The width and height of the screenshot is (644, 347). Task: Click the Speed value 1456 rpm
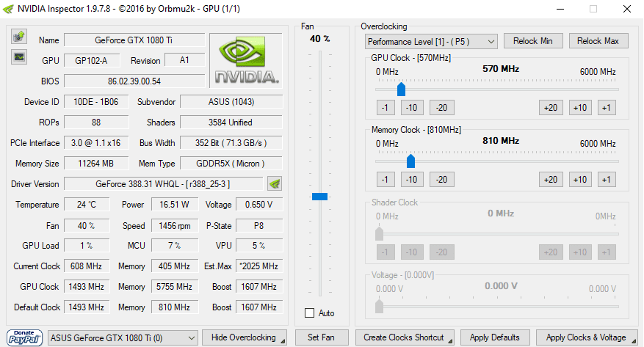(x=175, y=226)
